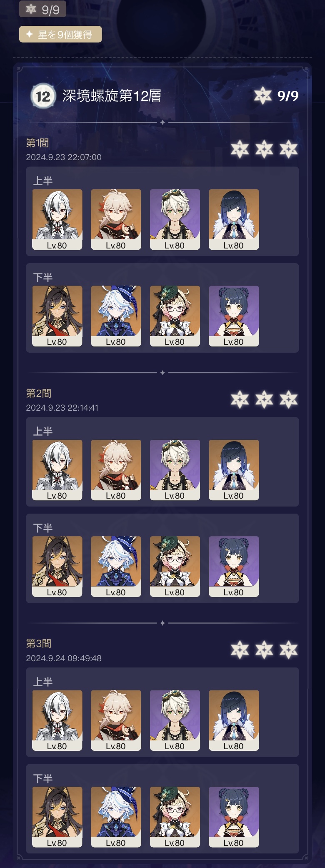Select blue top hat character in 第1間 下半
The height and width of the screenshot is (868, 325).
[116, 316]
